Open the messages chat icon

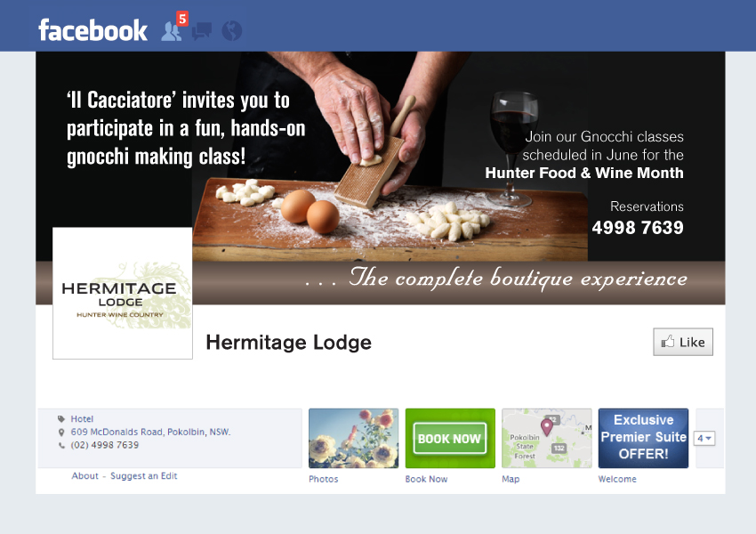click(202, 31)
